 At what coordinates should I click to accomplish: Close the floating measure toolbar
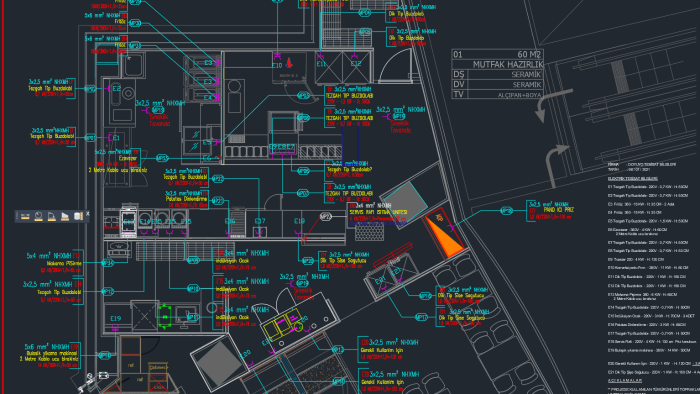coord(88,214)
